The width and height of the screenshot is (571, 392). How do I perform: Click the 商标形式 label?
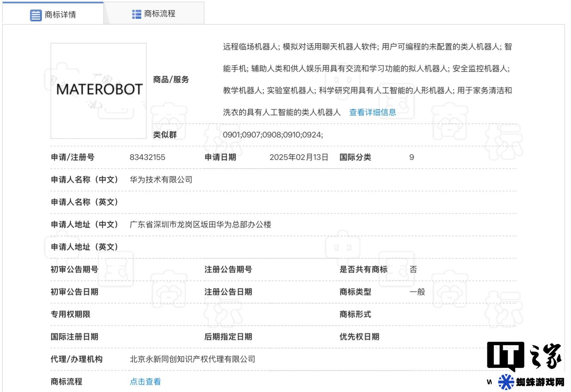(x=355, y=314)
